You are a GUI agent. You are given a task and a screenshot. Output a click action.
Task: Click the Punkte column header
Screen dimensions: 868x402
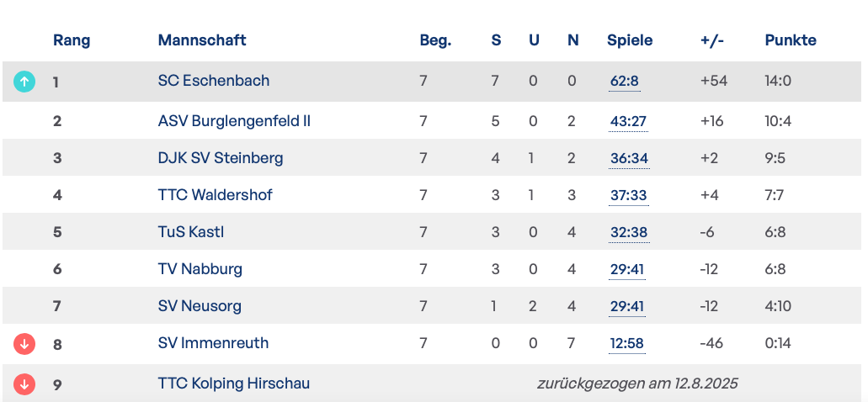pos(791,40)
